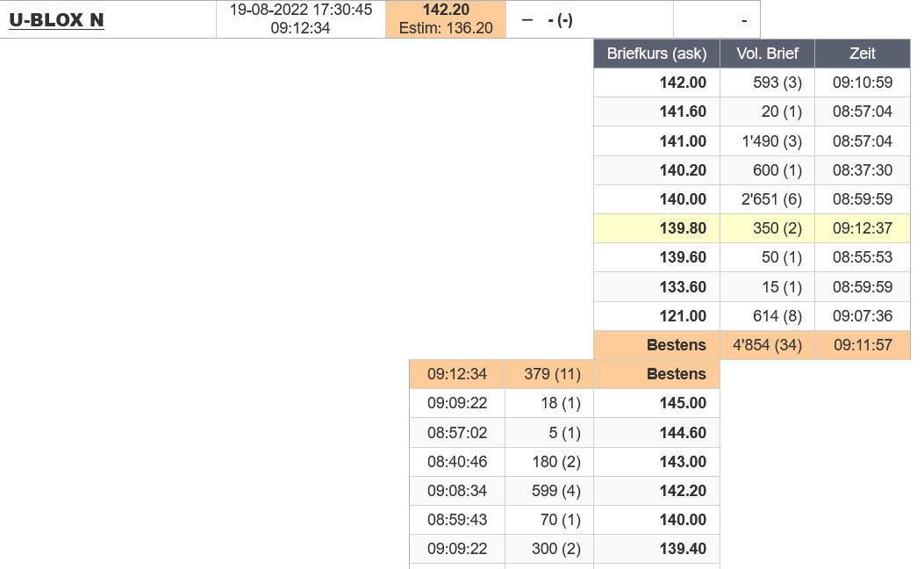Select bid volume 300 (2)
The height and width of the screenshot is (569, 924).
pyautogui.click(x=556, y=549)
